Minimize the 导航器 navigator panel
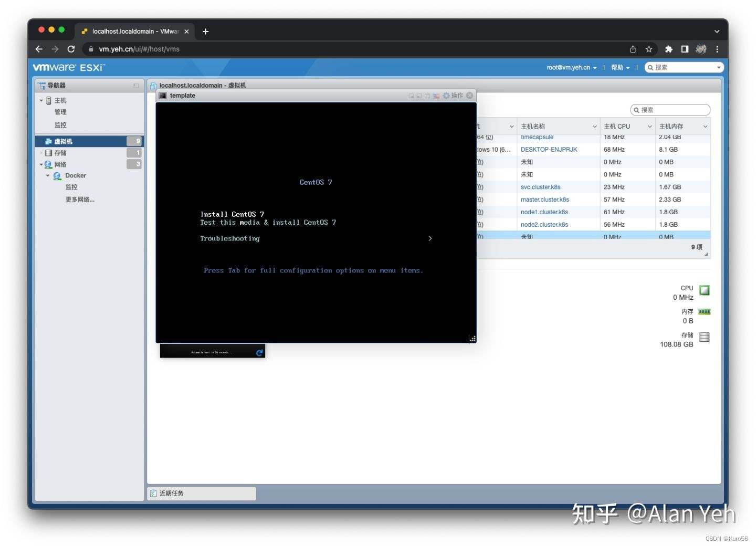Screen dimensions: 756x546 click(136, 86)
